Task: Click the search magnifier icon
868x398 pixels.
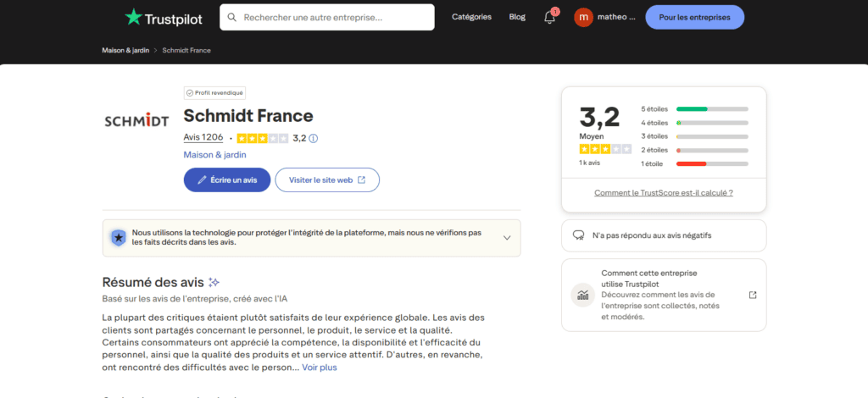Action: point(232,17)
